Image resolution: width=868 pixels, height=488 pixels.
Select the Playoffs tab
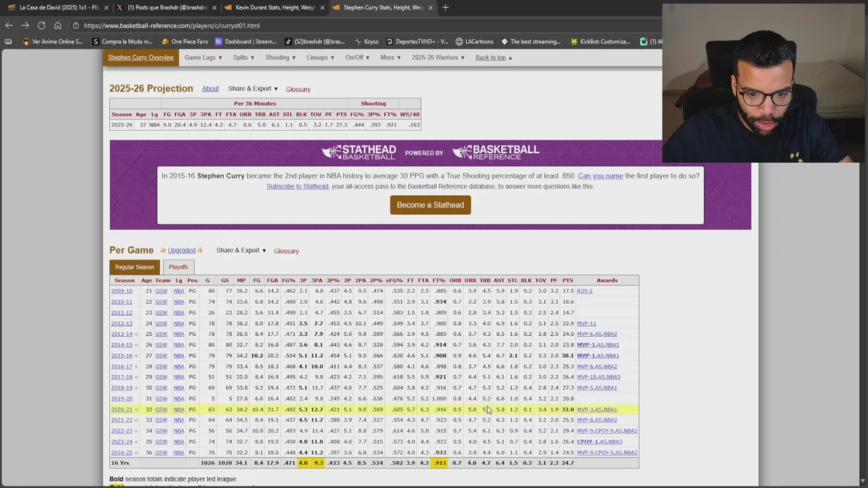[x=178, y=267]
